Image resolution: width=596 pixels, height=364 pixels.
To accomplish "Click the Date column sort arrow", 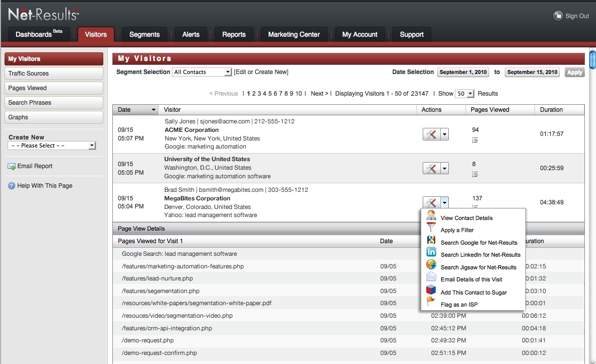I will click(x=153, y=110).
